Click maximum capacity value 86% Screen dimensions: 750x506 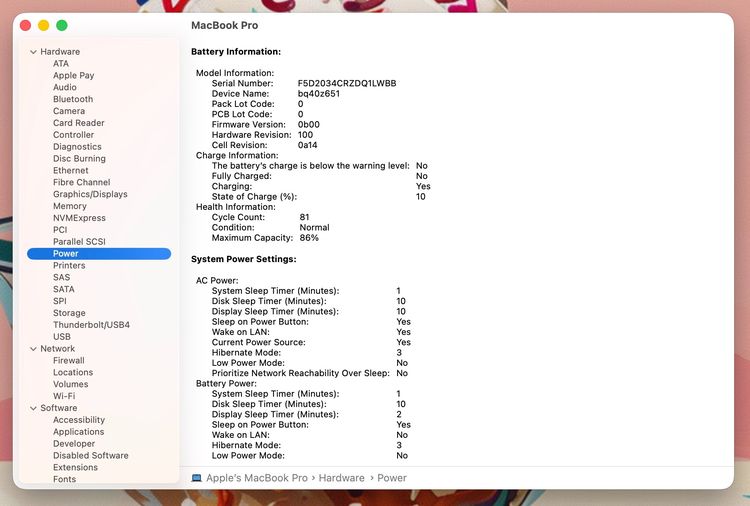(309, 238)
